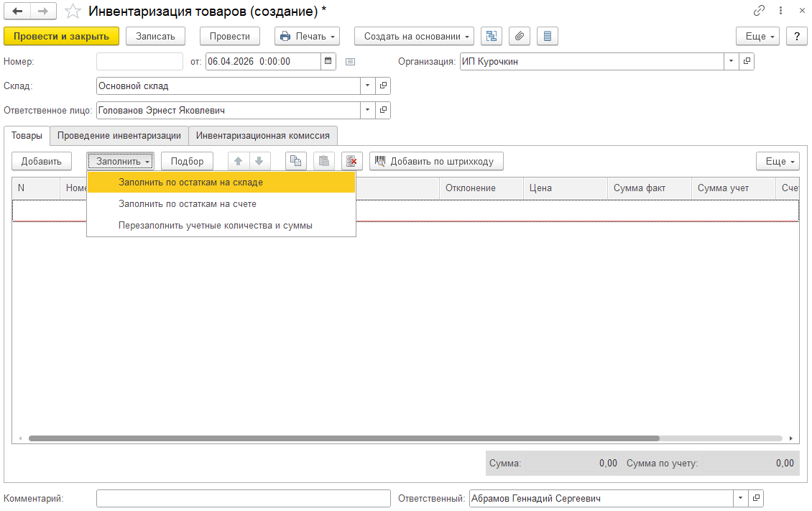Open the document structure icon
Screen dimensions: 812x511
point(492,36)
